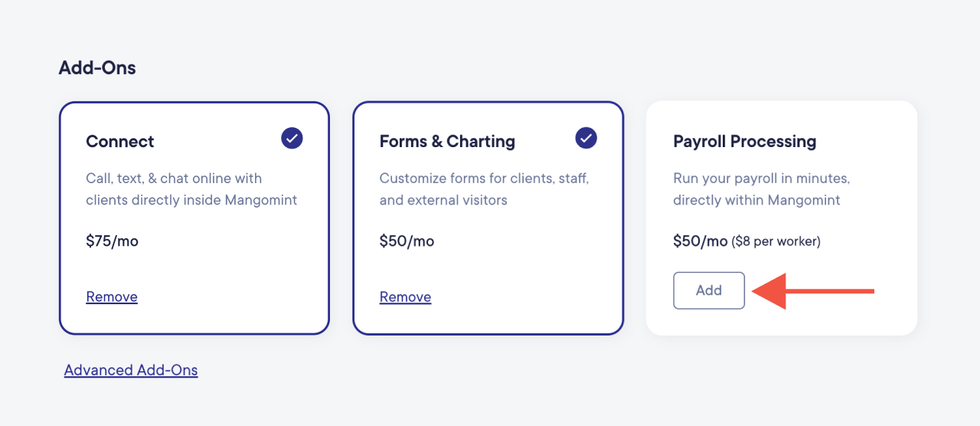Click Remove link under Connect
The width and height of the screenshot is (980, 426).
pos(112,297)
